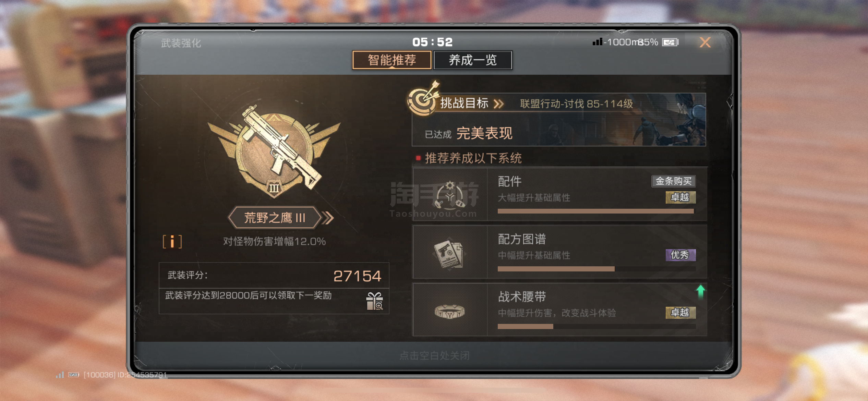The height and width of the screenshot is (401, 868).
Task: Close the 武装强化 panel with the X
Action: [x=705, y=42]
